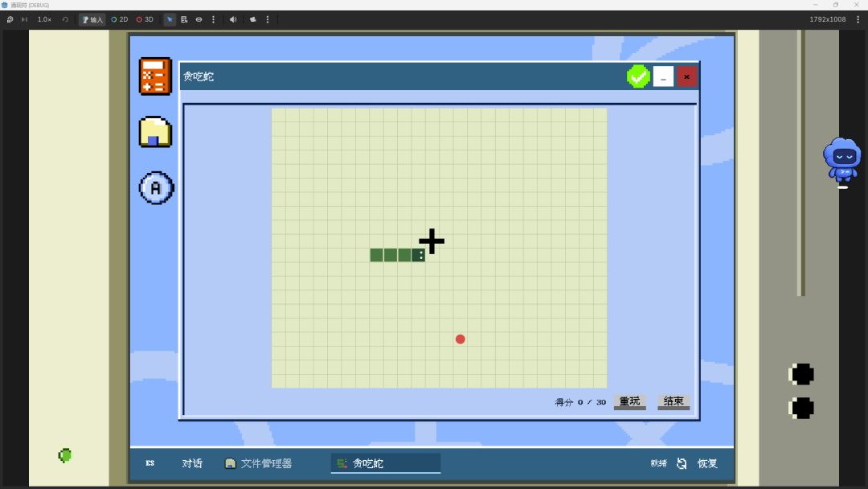Open the three-dot menu next to 1792x1008

pyautogui.click(x=858, y=19)
